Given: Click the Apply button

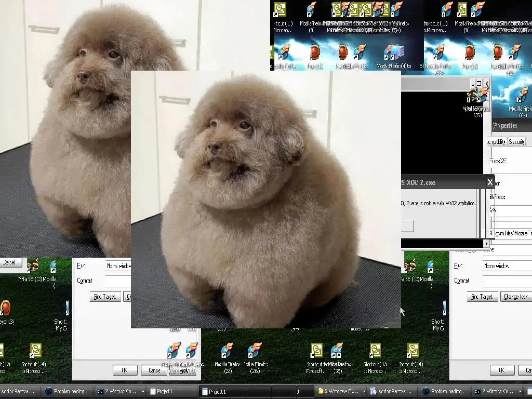Looking at the screenshot, I should (x=182, y=370).
